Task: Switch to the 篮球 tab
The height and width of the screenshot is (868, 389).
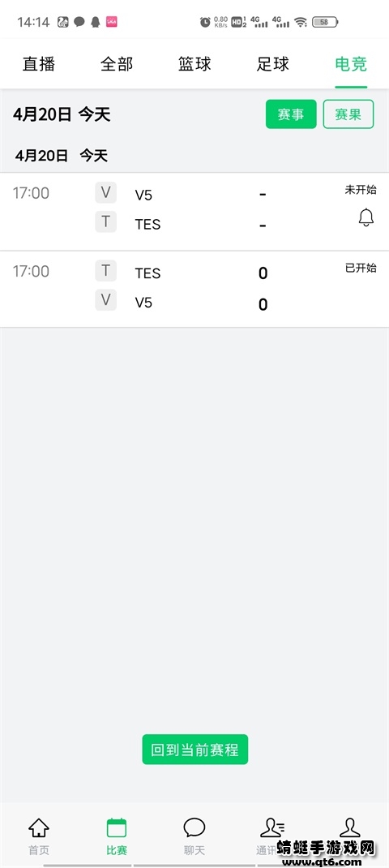Action: pos(194,64)
